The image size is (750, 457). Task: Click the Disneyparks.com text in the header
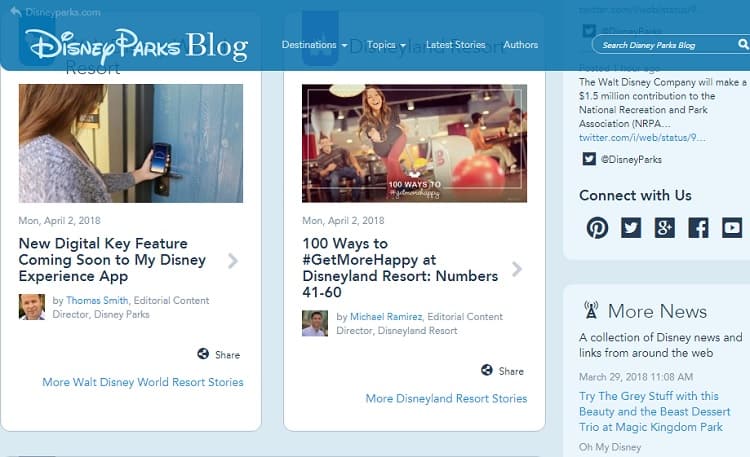pos(63,12)
